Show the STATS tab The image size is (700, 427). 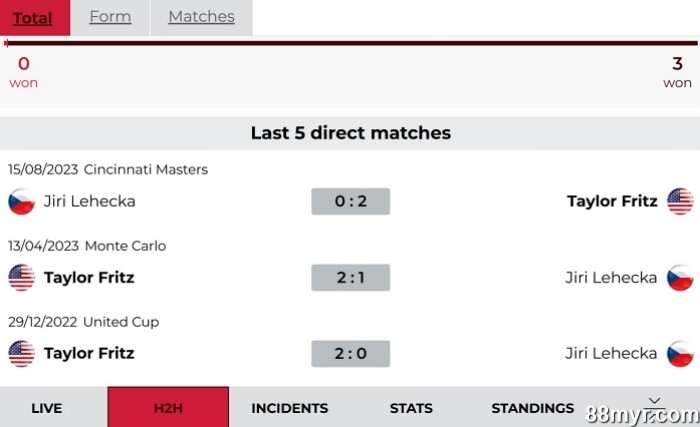pos(411,408)
